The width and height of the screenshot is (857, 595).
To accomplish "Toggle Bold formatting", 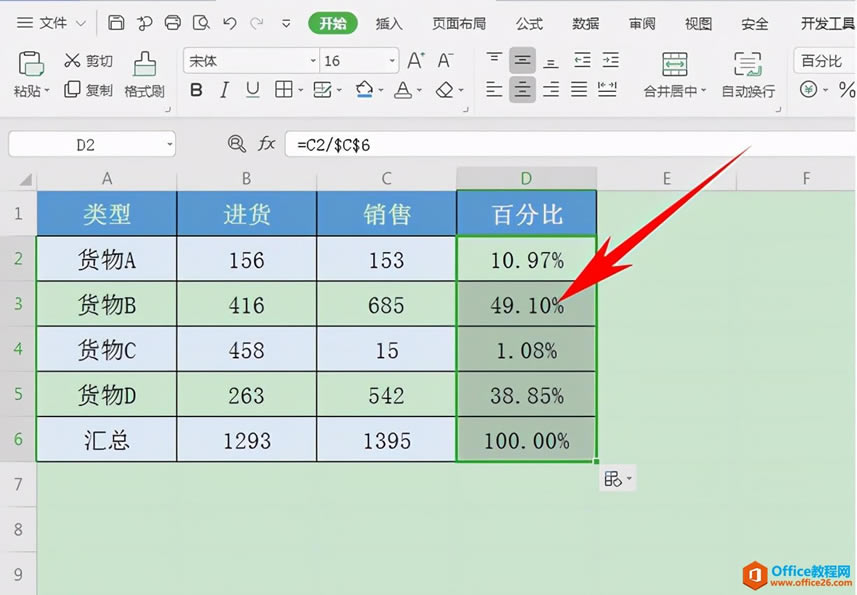I will tap(196, 90).
